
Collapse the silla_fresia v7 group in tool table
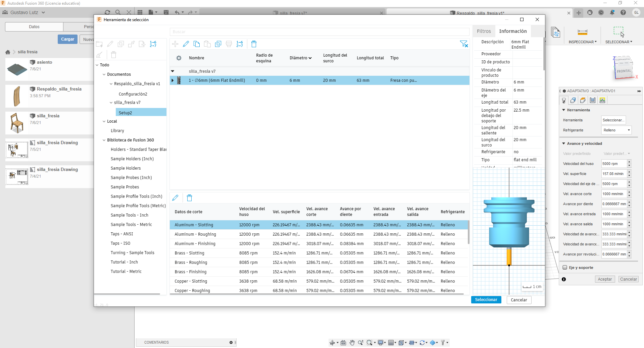[x=172, y=71]
